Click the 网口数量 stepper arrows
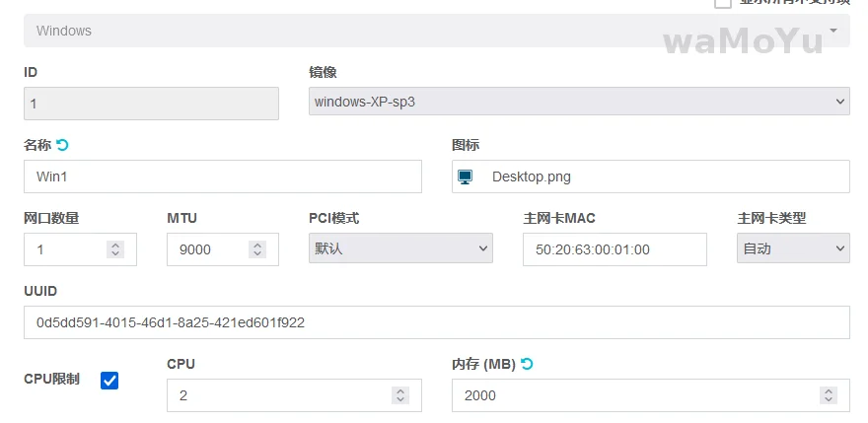Screen dimensions: 868x423 pos(115,249)
